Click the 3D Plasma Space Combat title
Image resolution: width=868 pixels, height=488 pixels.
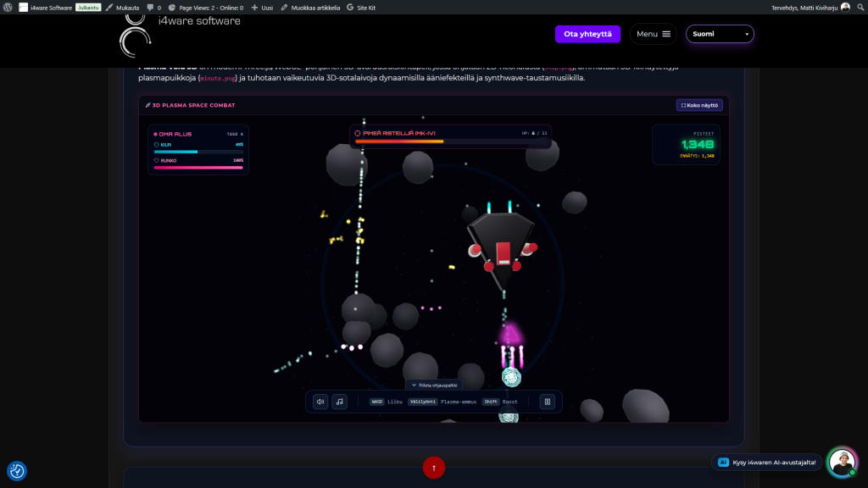194,105
